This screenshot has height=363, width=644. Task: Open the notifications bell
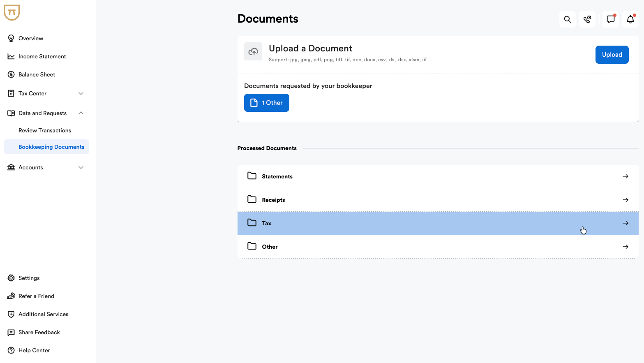pyautogui.click(x=630, y=19)
